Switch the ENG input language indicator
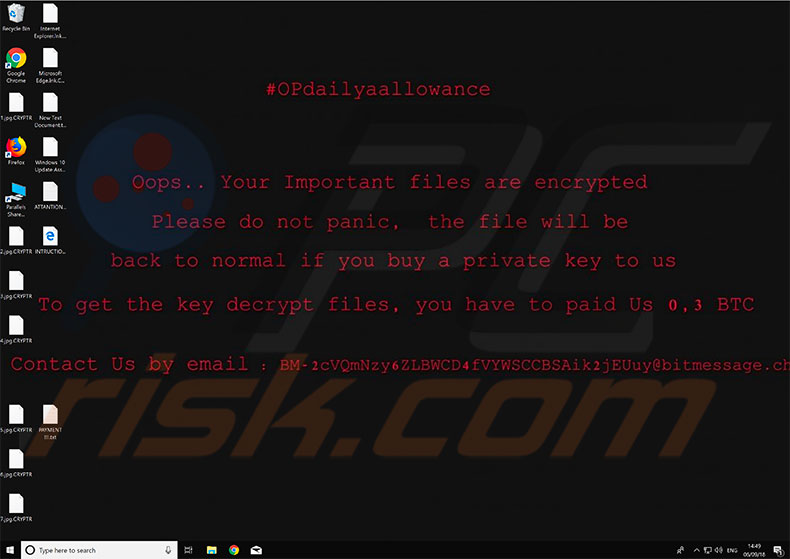Viewport: 790px width, 559px height. tap(732, 550)
